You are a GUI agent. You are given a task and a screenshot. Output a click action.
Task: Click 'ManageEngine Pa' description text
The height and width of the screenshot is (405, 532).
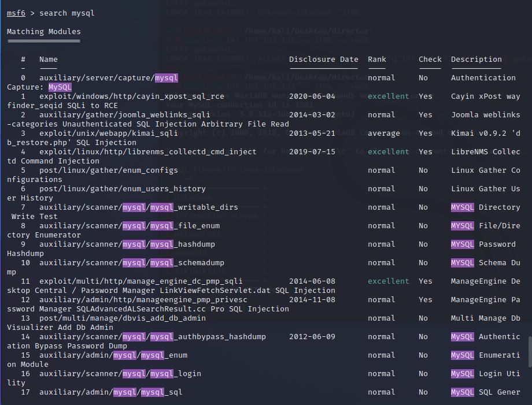tap(486, 300)
